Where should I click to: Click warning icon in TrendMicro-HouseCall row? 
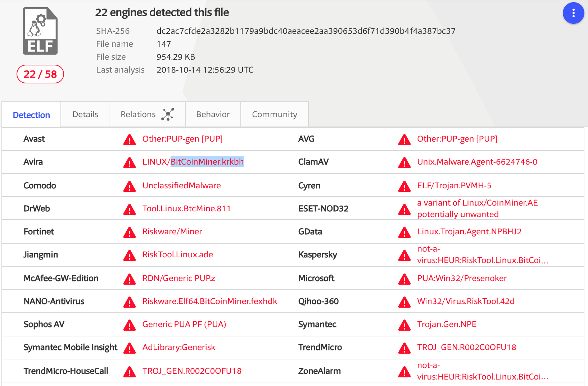tap(130, 372)
